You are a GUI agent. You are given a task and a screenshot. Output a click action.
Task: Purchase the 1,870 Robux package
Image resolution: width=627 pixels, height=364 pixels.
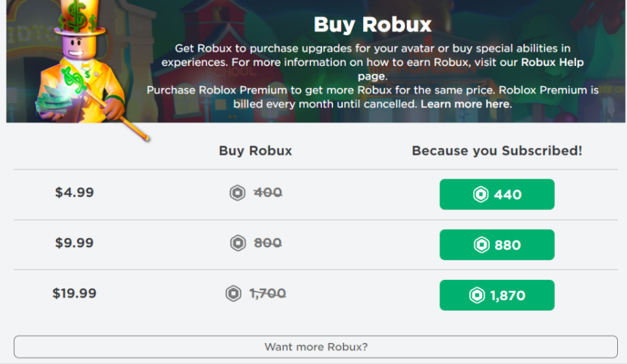(x=496, y=296)
